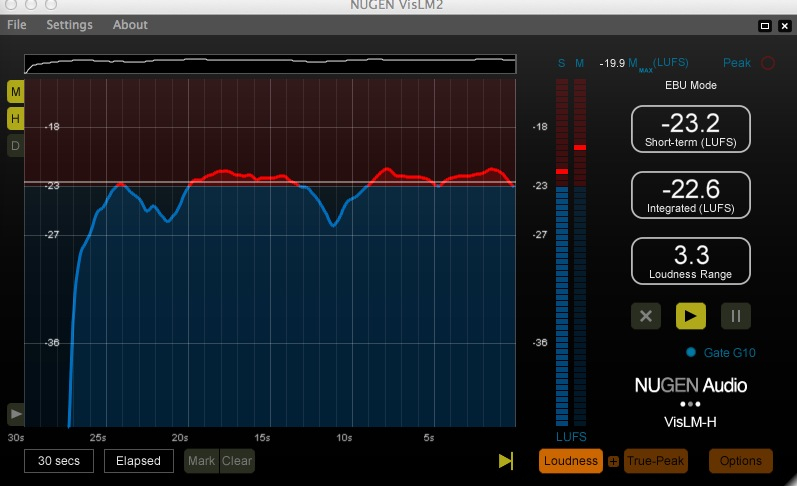The height and width of the screenshot is (486, 797).
Task: Click the Mark button
Action: click(202, 461)
